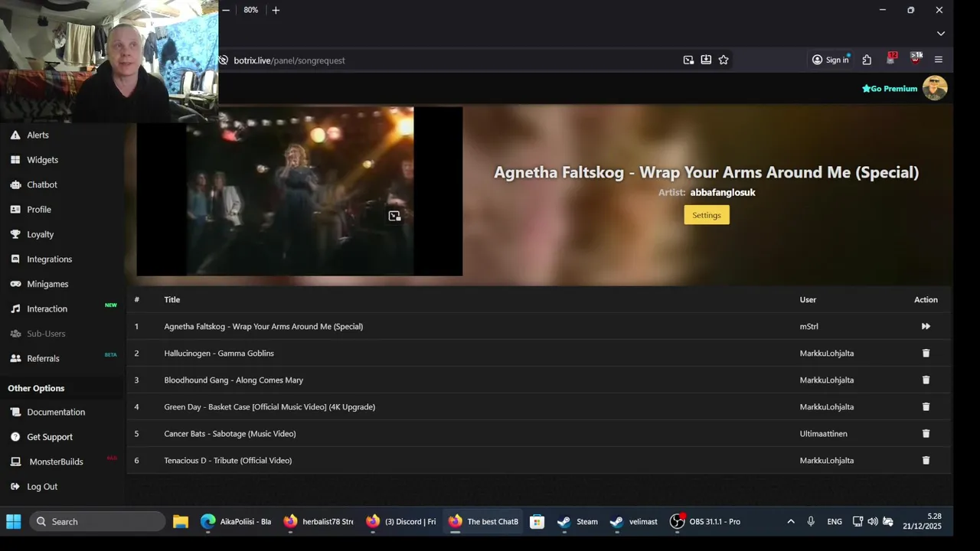Remove Green Day - Basket Case from queue
Image resolution: width=980 pixels, height=551 pixels.
pyautogui.click(x=926, y=407)
